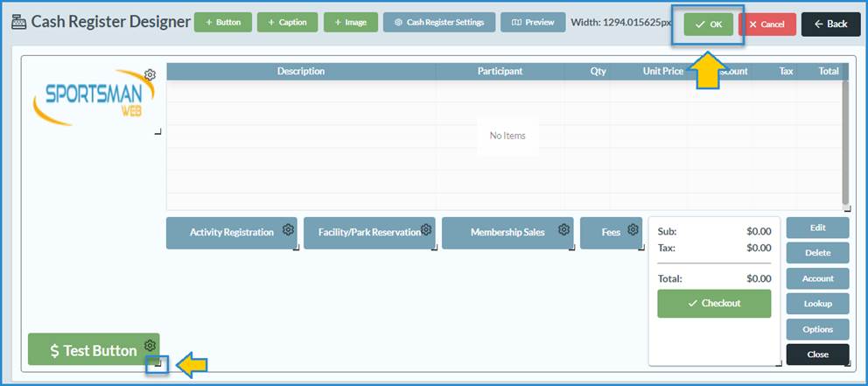Add a new Button element
This screenshot has width=868, height=386.
(222, 23)
